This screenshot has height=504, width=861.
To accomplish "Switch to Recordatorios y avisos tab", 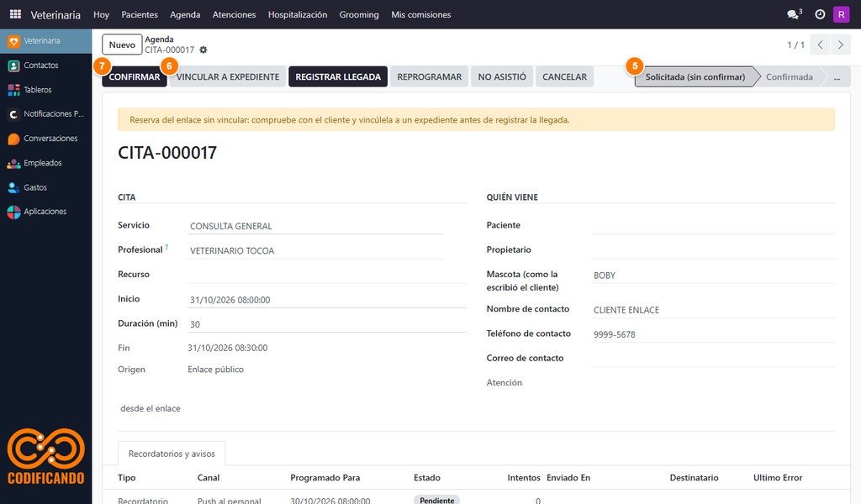I will pyautogui.click(x=172, y=454).
